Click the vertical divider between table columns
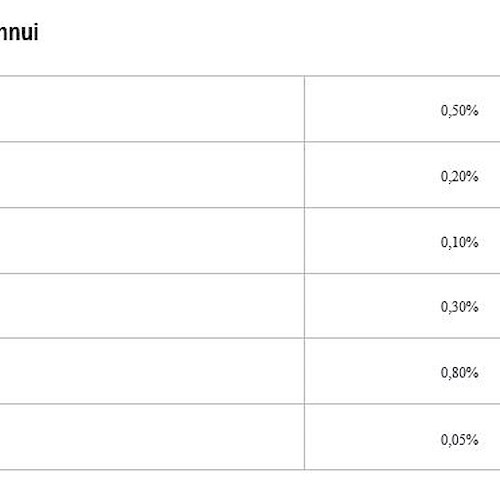Image resolution: width=500 pixels, height=500 pixels. [x=304, y=273]
